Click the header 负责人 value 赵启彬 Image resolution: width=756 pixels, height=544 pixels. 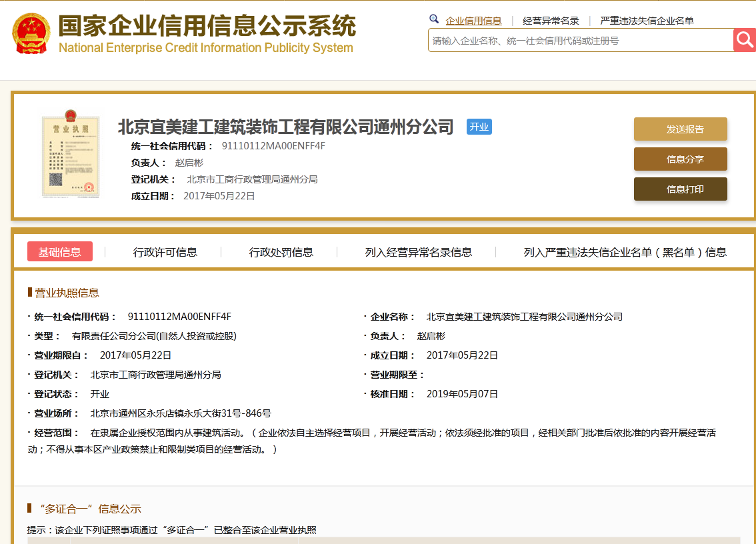click(189, 163)
